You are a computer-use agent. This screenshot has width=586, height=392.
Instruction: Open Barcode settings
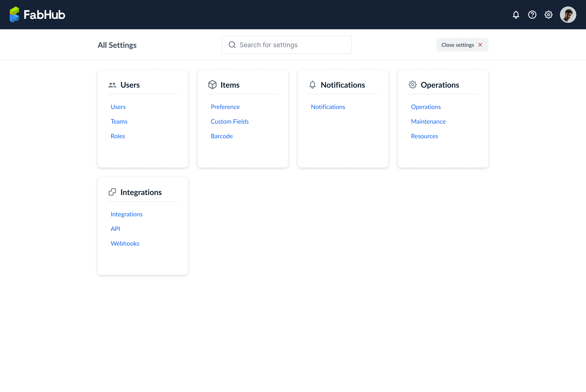[221, 136]
